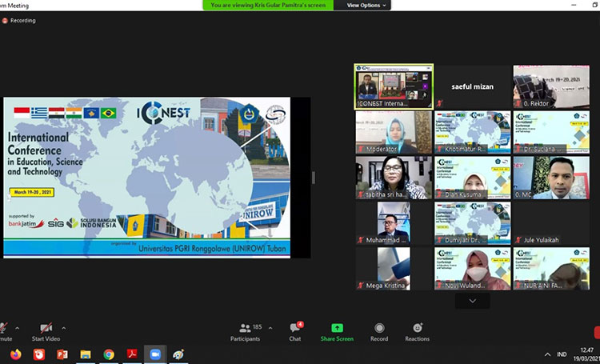Select the NUR'A'NI FA... video tile
Viewport: 600px width, 364px height.
tap(551, 269)
